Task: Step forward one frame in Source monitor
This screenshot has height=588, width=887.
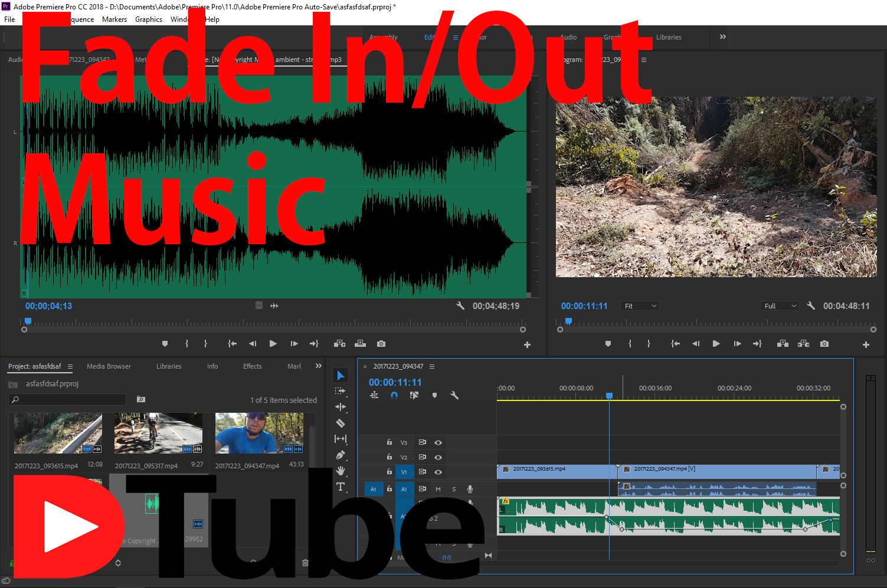Action: [x=294, y=344]
